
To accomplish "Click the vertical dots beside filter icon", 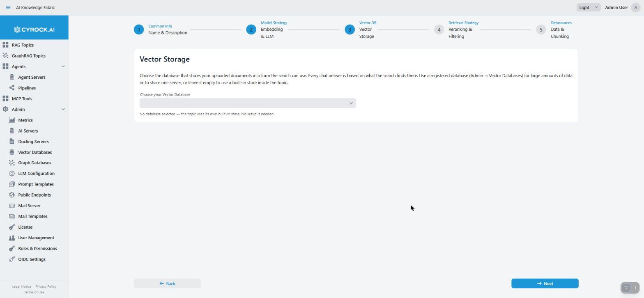I will 635,288.
